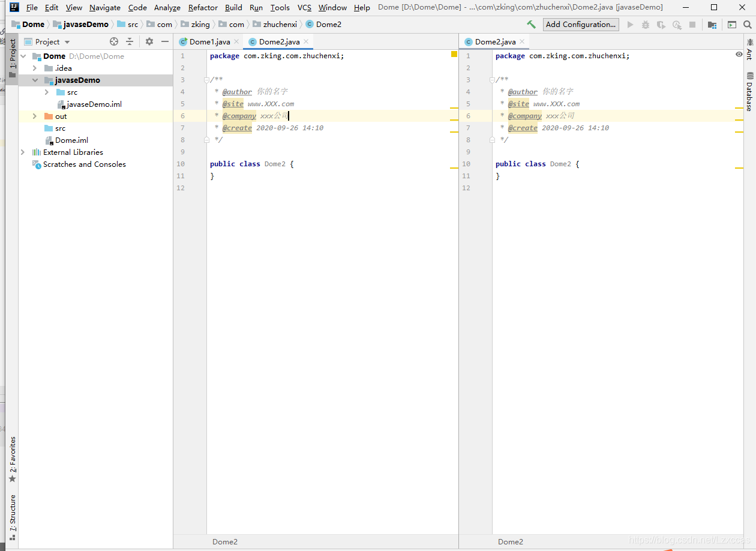Open the File menu
This screenshot has height=551, width=756.
coord(32,8)
